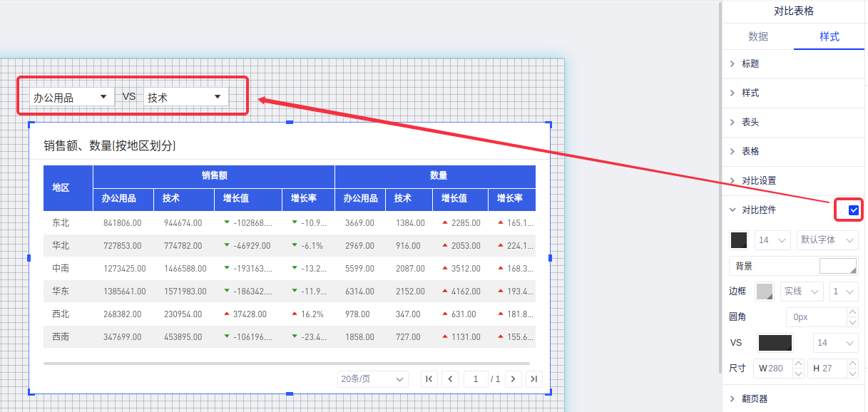Jump to last page in table pager

pyautogui.click(x=534, y=379)
